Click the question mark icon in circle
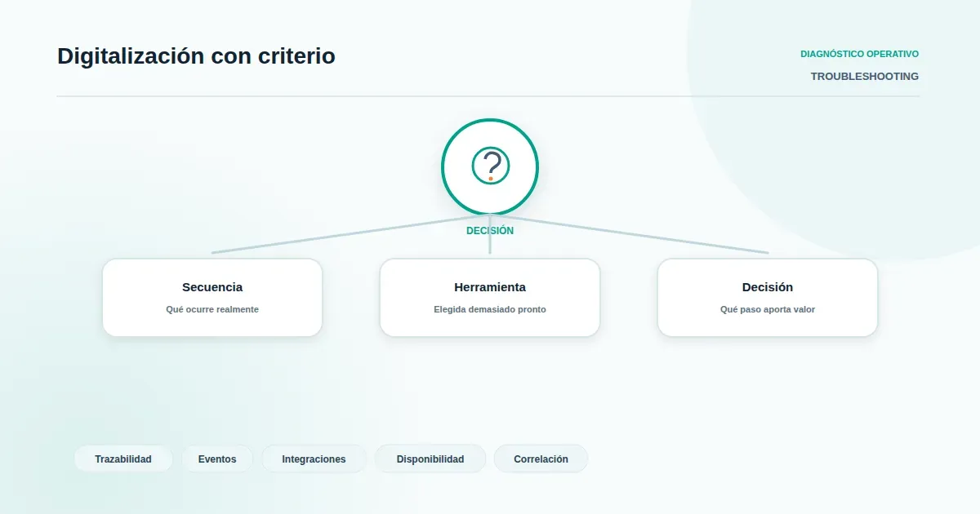The width and height of the screenshot is (980, 514). pyautogui.click(x=490, y=166)
